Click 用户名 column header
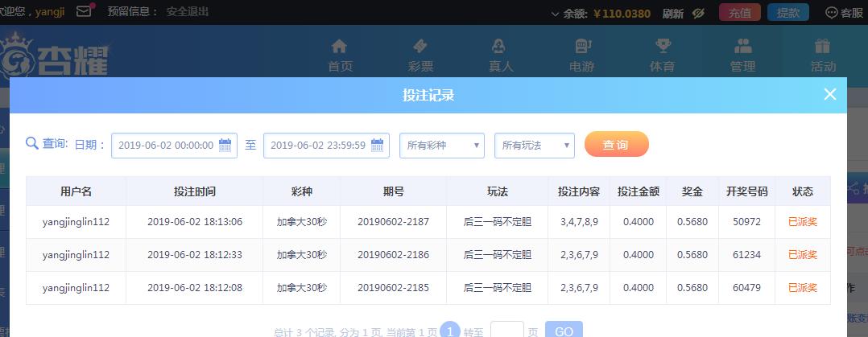 click(x=76, y=191)
